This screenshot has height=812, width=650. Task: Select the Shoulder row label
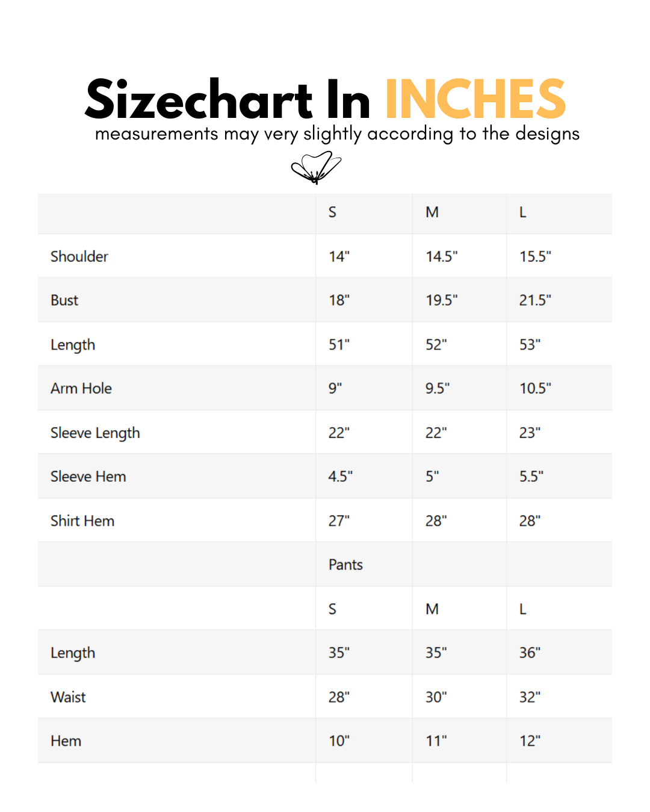coord(79,256)
